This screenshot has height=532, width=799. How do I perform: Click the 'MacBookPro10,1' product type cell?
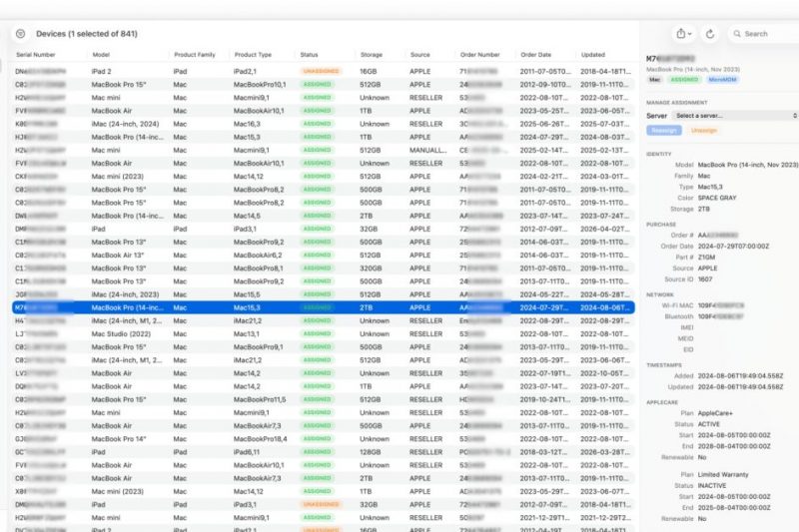click(x=260, y=85)
